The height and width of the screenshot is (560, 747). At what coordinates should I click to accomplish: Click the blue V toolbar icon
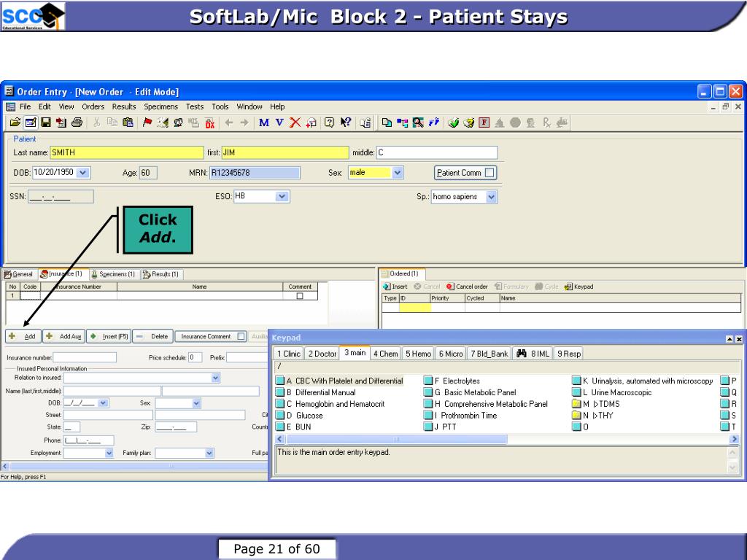(x=279, y=122)
